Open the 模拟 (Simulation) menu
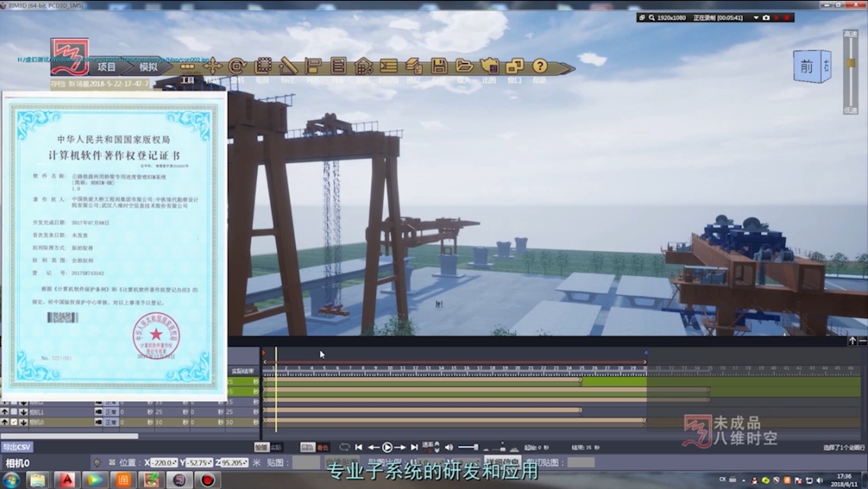 coord(148,67)
